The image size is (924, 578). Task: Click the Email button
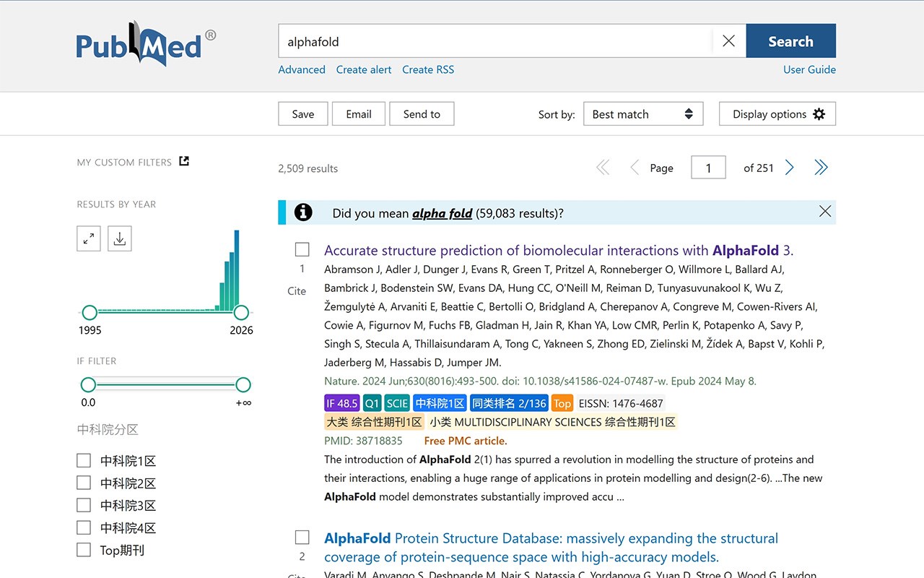359,114
